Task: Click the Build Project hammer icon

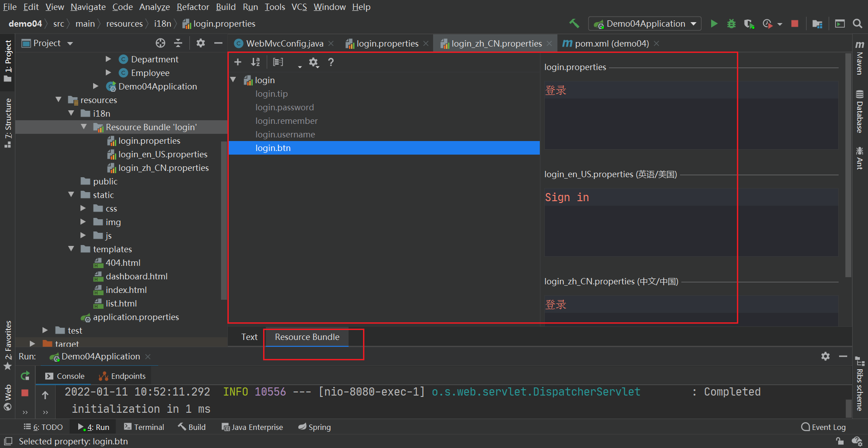Action: tap(574, 24)
